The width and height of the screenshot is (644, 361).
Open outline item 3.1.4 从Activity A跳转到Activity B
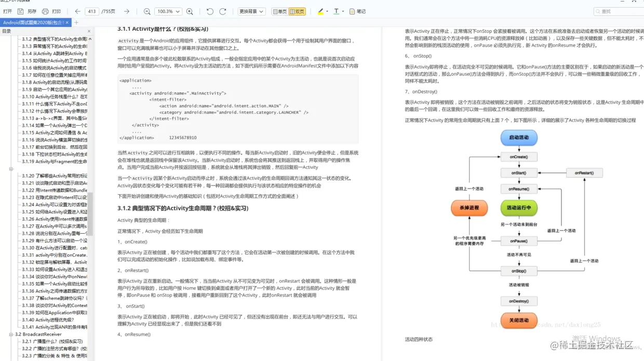tap(55, 54)
